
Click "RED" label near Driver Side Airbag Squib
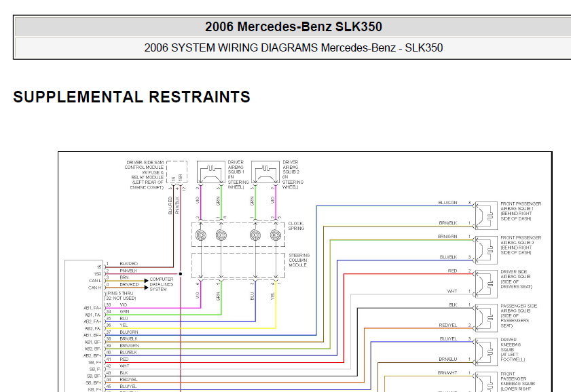(x=452, y=271)
